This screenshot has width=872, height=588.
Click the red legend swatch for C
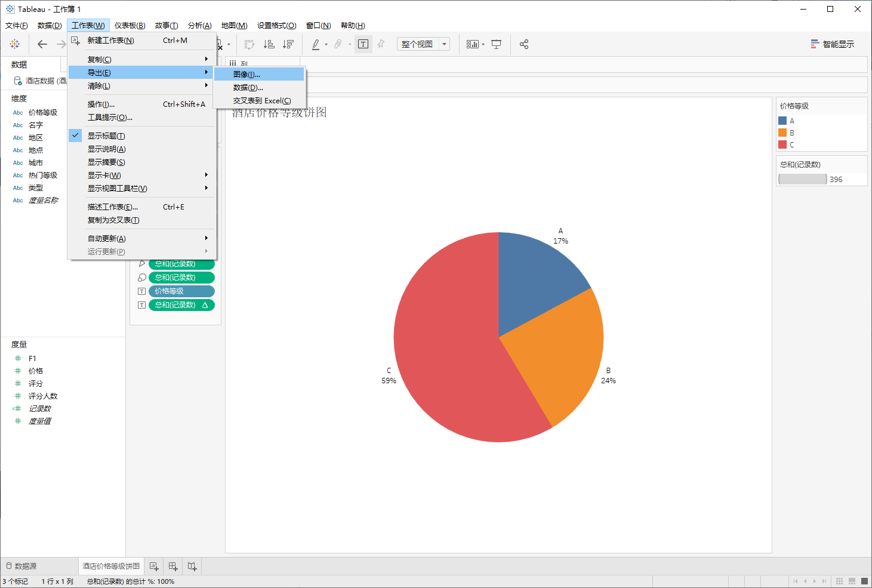[x=782, y=144]
